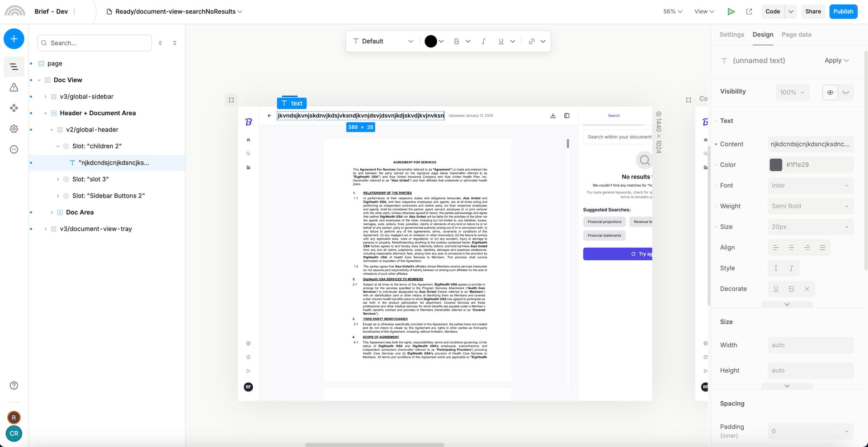Click the #1f1e29 text color swatch
Screen dimensions: 868x447
point(776,165)
